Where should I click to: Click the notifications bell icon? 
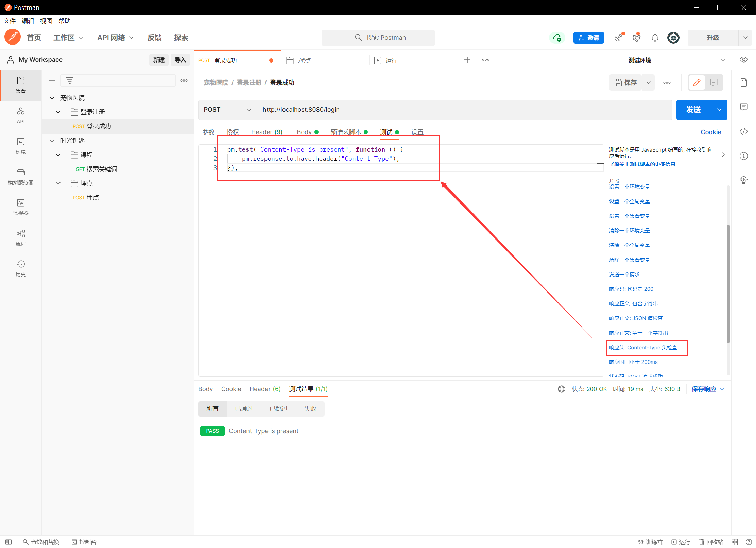click(655, 38)
